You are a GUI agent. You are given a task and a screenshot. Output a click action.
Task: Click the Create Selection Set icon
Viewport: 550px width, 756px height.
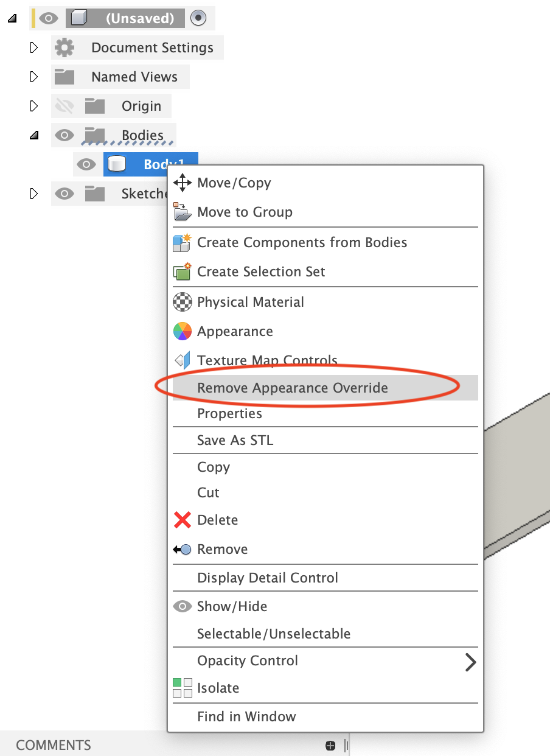(x=182, y=271)
